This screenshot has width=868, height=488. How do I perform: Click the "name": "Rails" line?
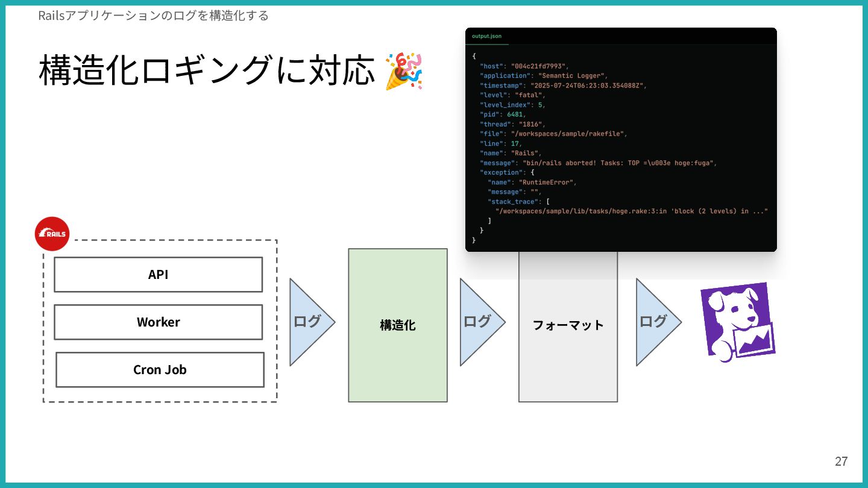[511, 153]
